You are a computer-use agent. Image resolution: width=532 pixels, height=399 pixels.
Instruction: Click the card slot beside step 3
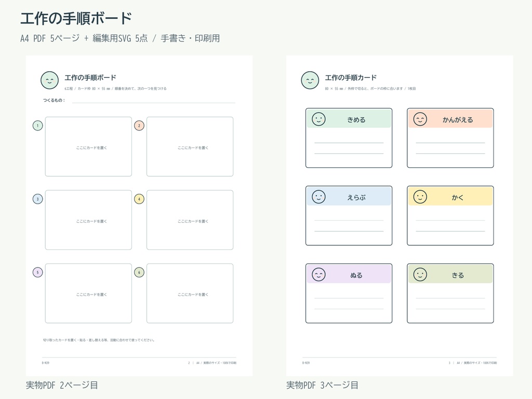click(x=88, y=220)
